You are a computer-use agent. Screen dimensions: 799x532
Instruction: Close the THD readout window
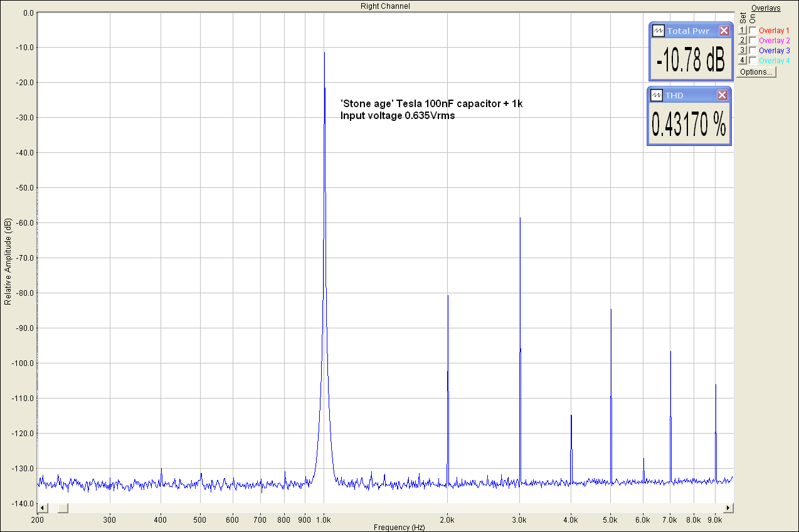pos(722,95)
